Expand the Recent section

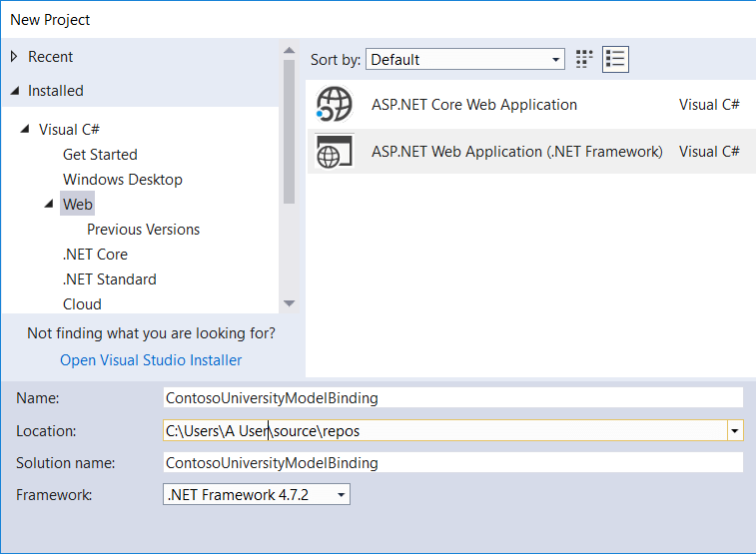pyautogui.click(x=14, y=57)
